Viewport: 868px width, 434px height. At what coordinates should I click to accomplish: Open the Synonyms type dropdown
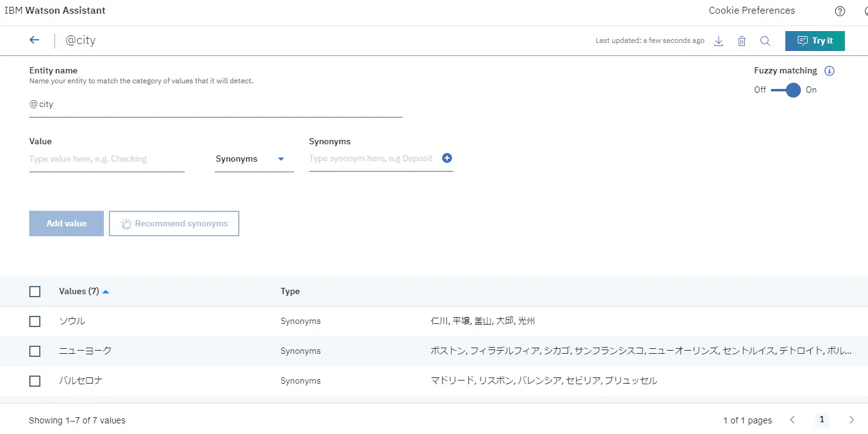(254, 159)
